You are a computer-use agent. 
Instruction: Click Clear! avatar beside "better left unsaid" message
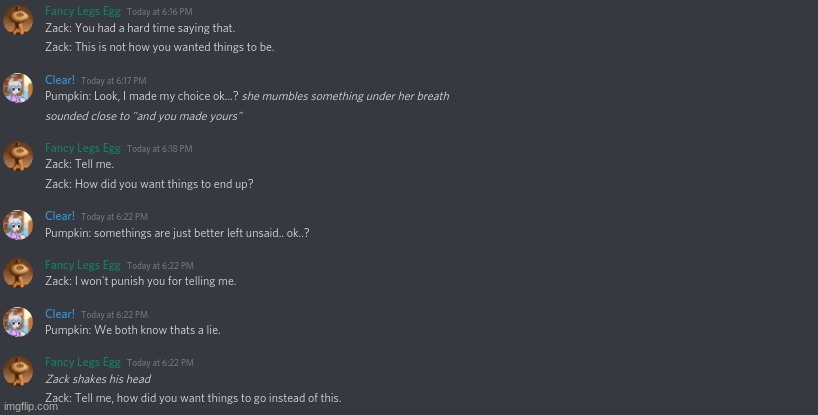click(x=18, y=224)
